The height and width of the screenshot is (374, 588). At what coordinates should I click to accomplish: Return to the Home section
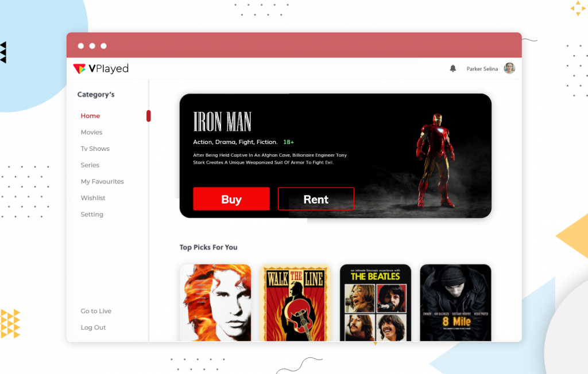(x=90, y=115)
